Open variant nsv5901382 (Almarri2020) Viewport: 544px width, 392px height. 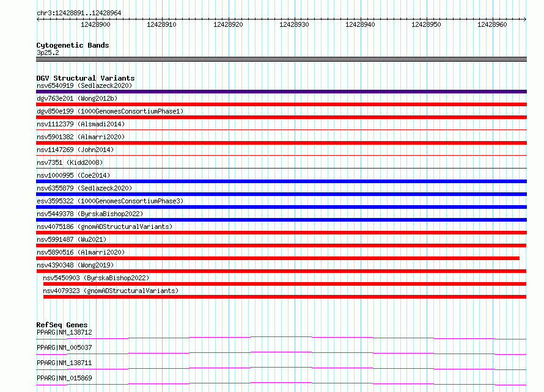point(81,137)
